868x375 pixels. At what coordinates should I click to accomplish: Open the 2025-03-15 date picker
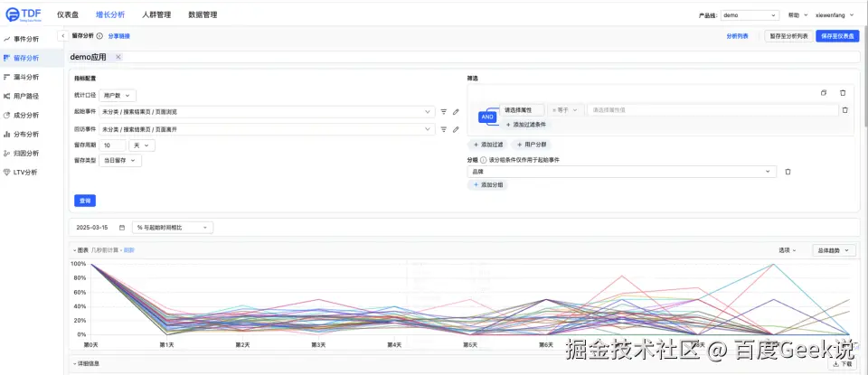99,228
